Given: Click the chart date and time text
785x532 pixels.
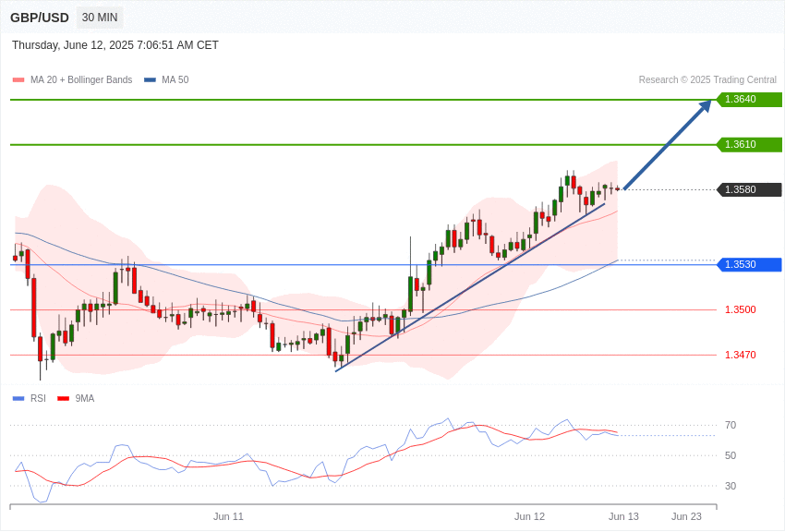Looking at the screenshot, I should tap(115, 45).
